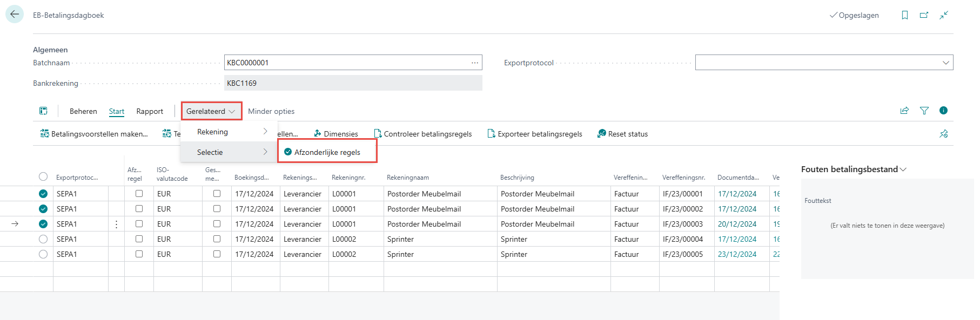Deselect the checked row for IF/23/00002
980x320 pixels.
click(43, 209)
